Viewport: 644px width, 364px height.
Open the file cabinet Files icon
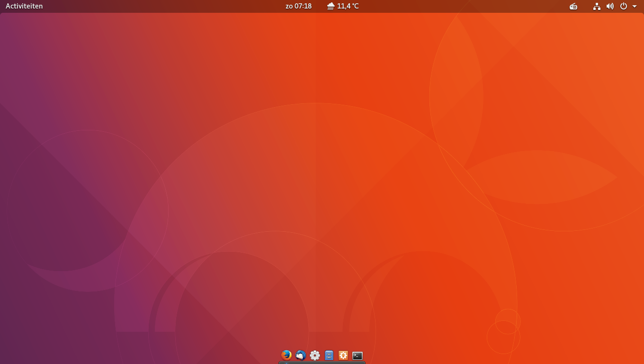coord(329,355)
